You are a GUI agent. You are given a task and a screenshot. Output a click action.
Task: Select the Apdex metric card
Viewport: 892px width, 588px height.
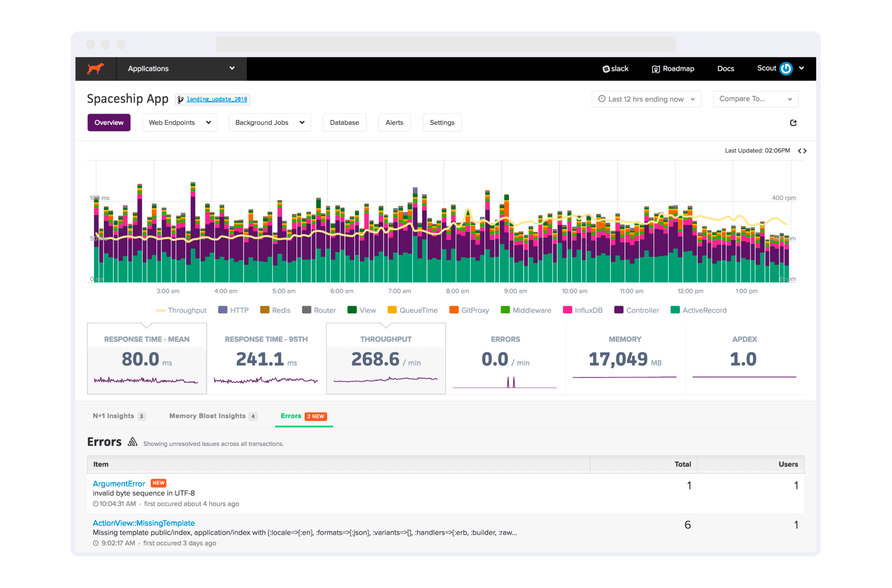point(745,359)
